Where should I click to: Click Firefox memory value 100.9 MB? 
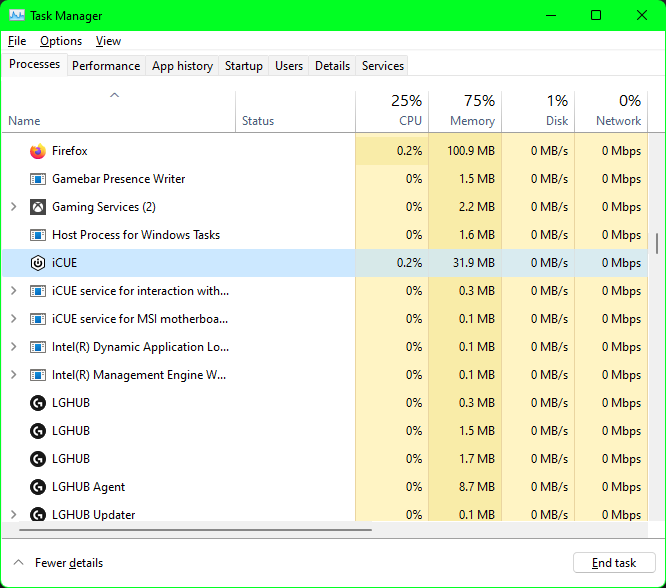pyautogui.click(x=471, y=151)
